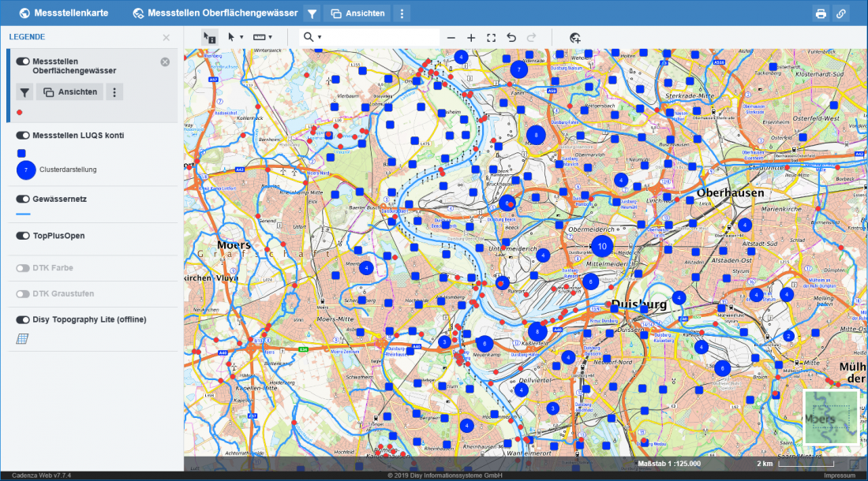Expand the selection tool dropdown
This screenshot has height=481, width=868.
click(235, 37)
